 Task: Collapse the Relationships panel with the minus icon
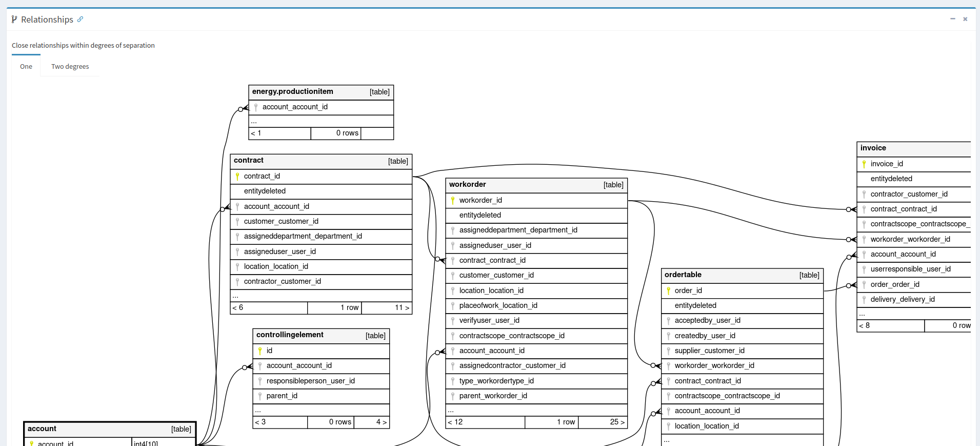point(953,19)
